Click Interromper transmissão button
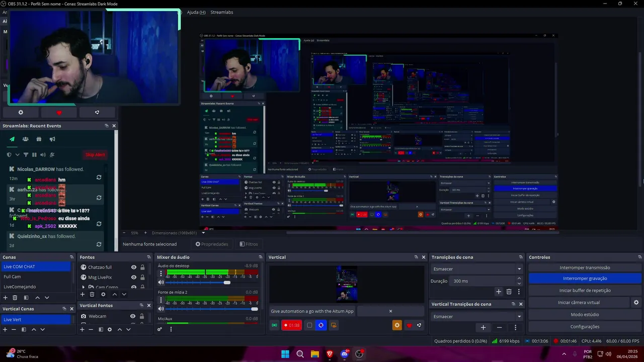 click(585, 267)
